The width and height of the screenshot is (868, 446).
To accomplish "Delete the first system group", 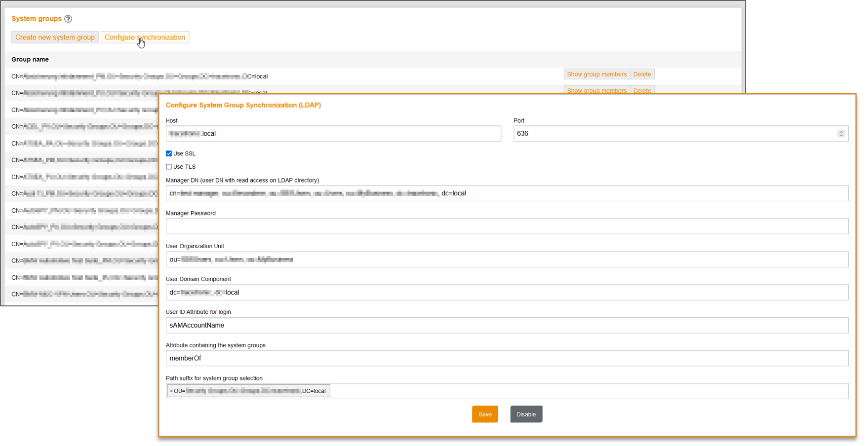I will click(x=642, y=74).
